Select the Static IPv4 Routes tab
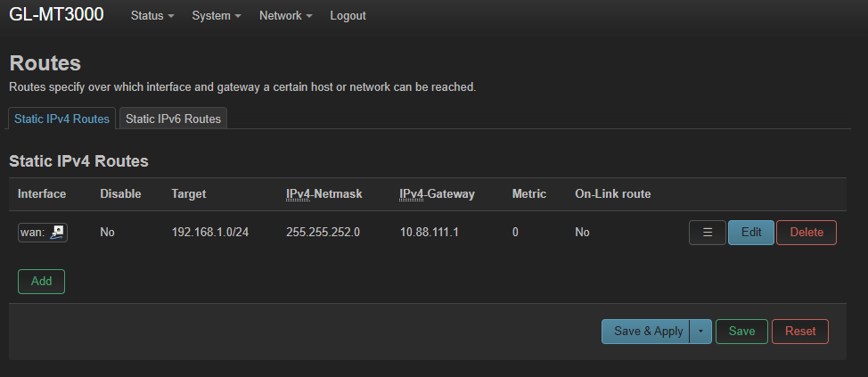Image resolution: width=868 pixels, height=377 pixels. (61, 119)
